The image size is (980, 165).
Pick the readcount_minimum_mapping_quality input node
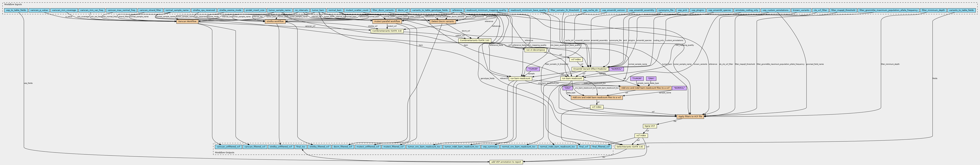[486, 10]
